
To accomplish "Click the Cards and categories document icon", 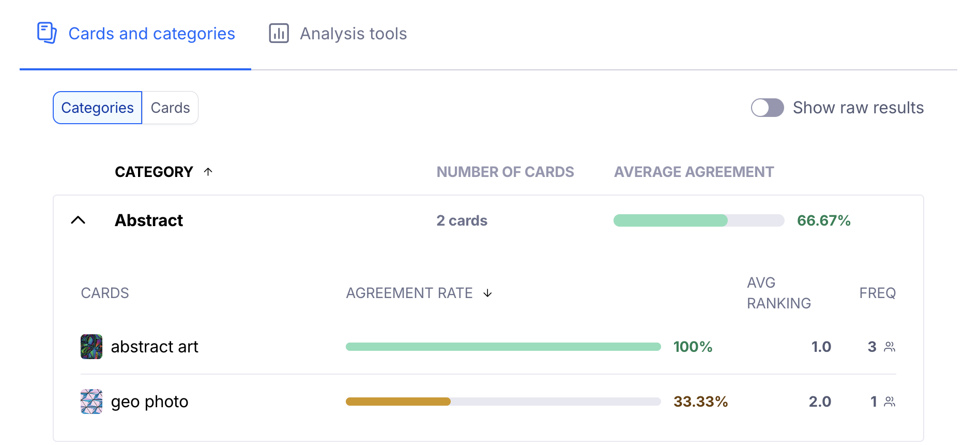I will tap(47, 33).
